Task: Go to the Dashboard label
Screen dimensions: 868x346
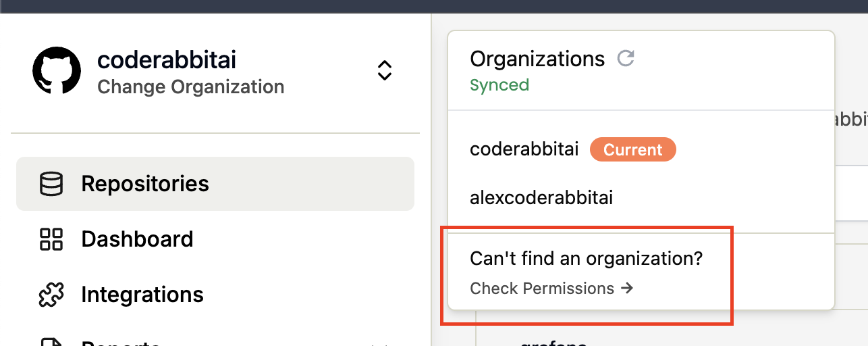Action: click(x=137, y=239)
